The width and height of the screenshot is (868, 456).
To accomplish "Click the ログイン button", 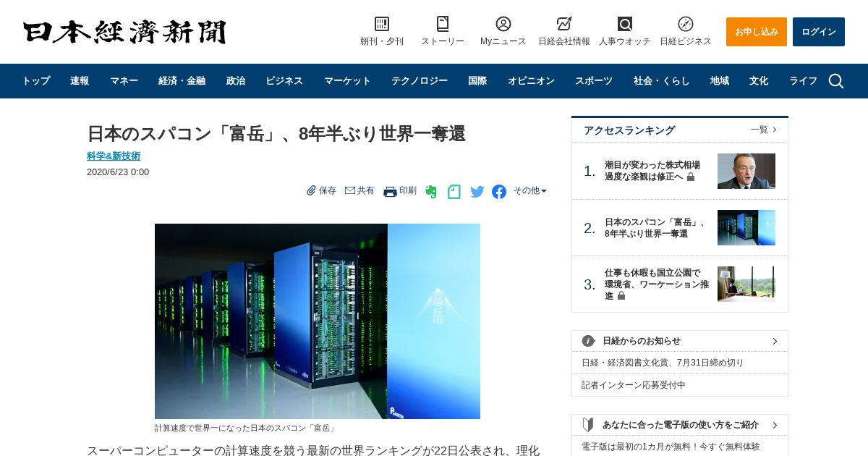I will 819,32.
